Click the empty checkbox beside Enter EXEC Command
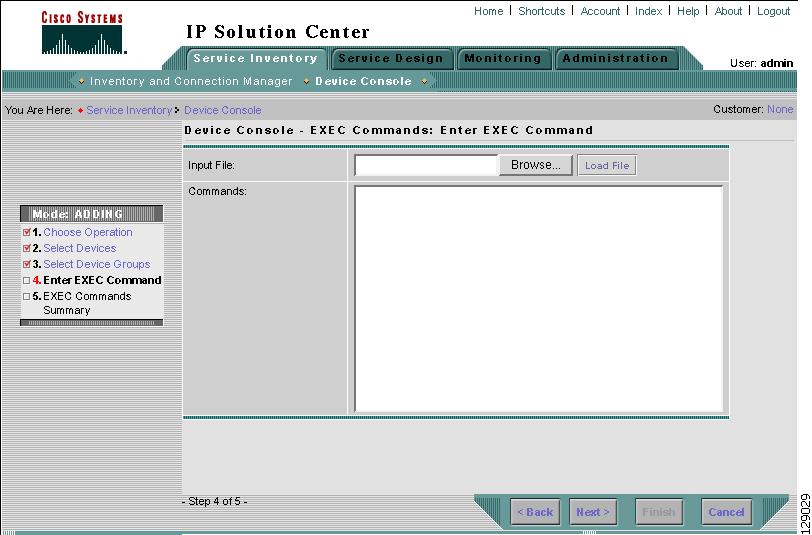Screen dimensions: 812x535 pyautogui.click(x=27, y=280)
